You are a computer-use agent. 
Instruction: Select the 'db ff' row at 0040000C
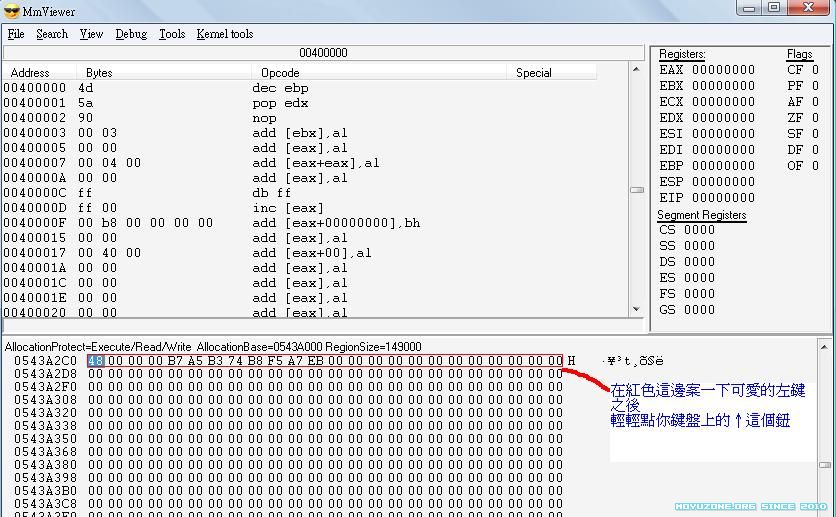click(271, 193)
